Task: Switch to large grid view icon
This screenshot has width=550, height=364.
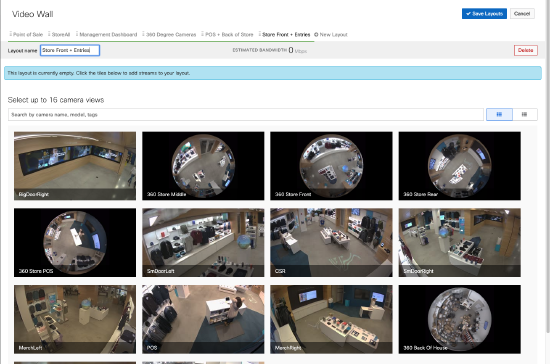Action: point(499,114)
